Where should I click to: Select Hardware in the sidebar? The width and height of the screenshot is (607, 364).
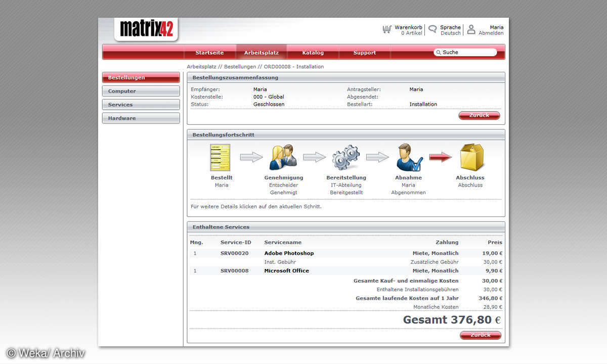coord(141,118)
